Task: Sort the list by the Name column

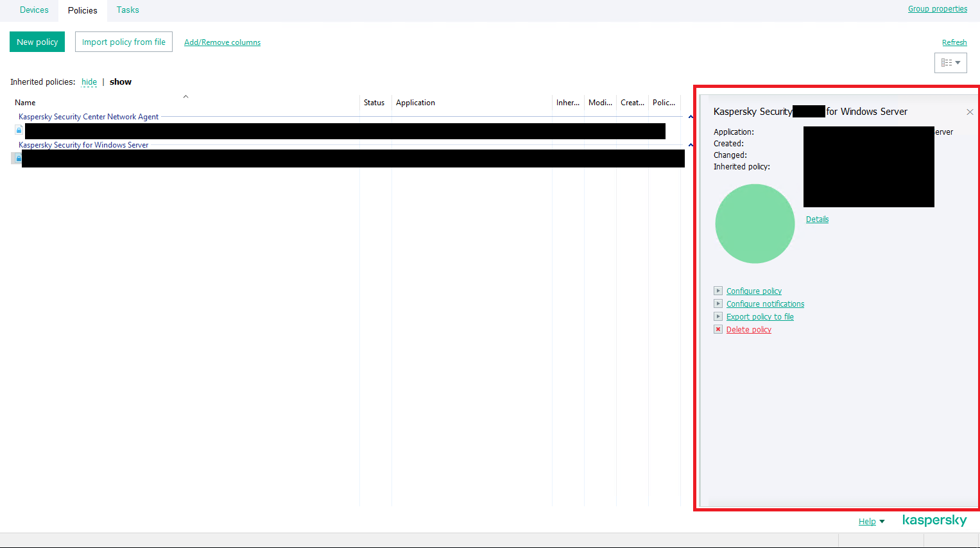Action: tap(185, 103)
